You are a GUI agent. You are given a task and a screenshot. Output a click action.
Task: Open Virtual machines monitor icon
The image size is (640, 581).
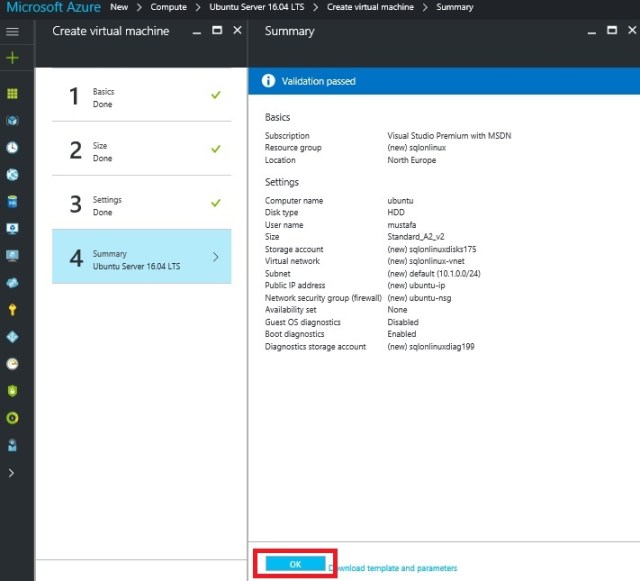12,256
